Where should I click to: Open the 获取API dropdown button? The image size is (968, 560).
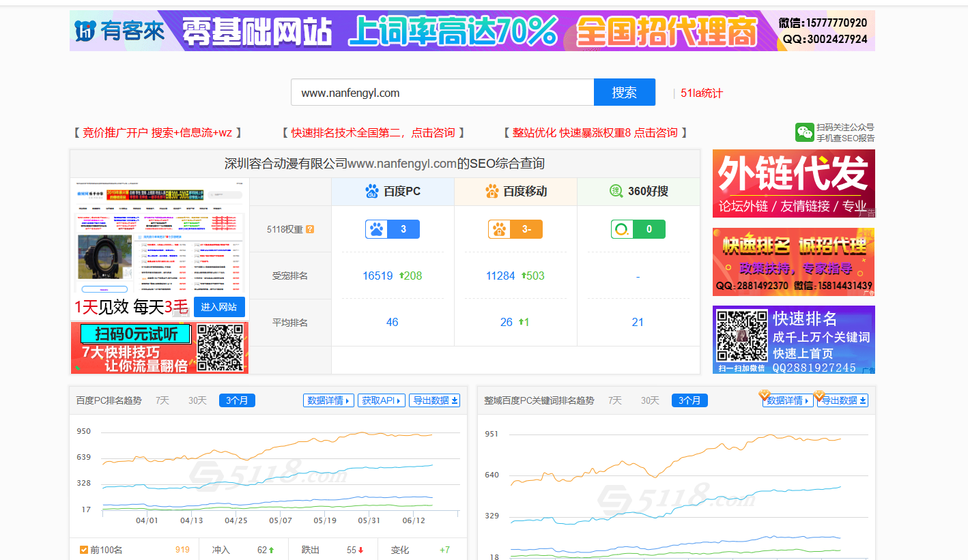coord(381,400)
